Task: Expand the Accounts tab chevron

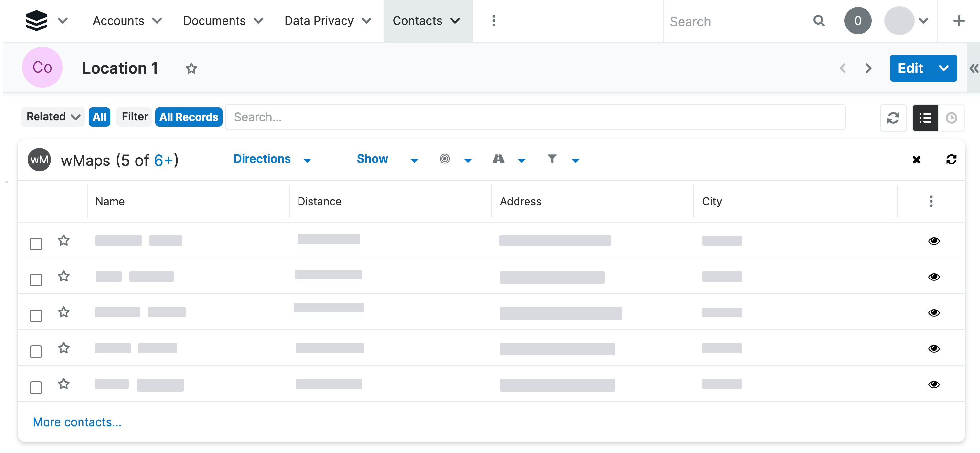Action: coord(157,21)
